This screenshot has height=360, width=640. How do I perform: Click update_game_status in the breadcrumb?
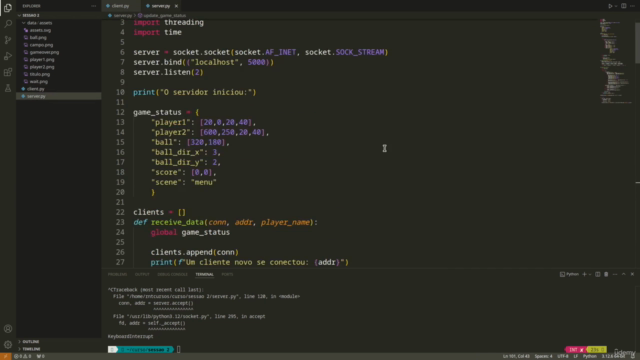coord(164,16)
